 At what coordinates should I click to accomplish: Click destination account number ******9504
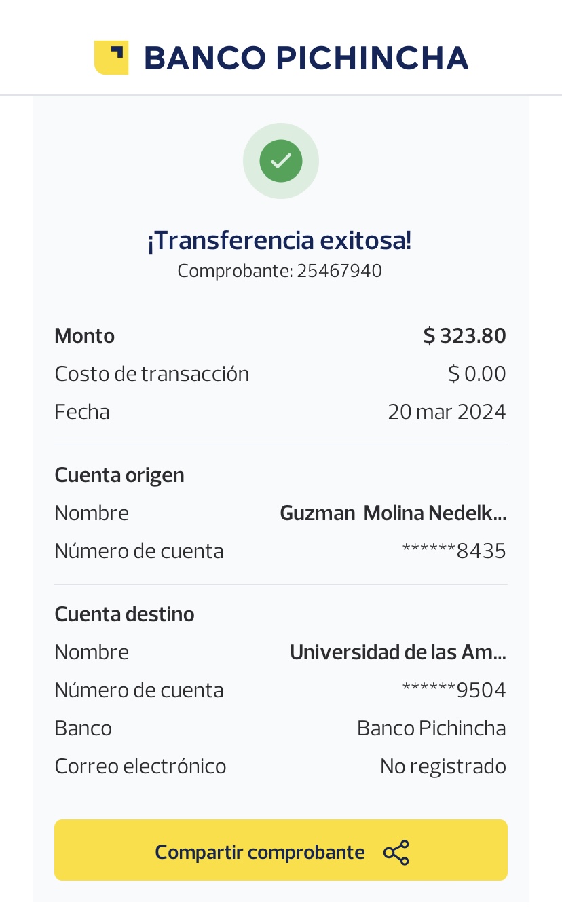click(454, 690)
